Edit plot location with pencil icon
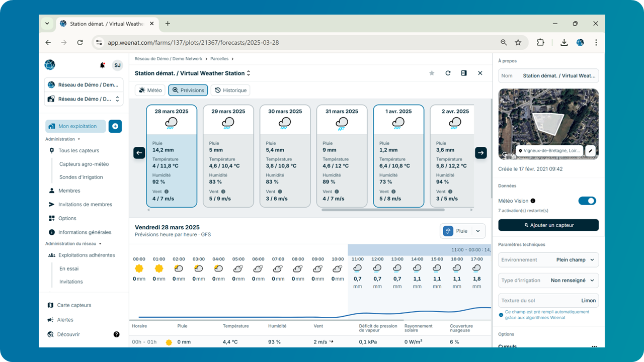This screenshot has width=644, height=362. 591,150
